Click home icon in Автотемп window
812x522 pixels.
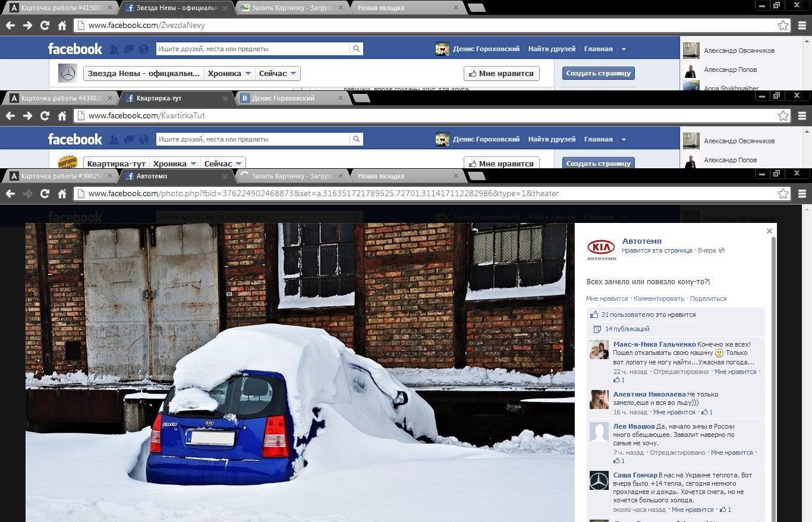tap(62, 194)
